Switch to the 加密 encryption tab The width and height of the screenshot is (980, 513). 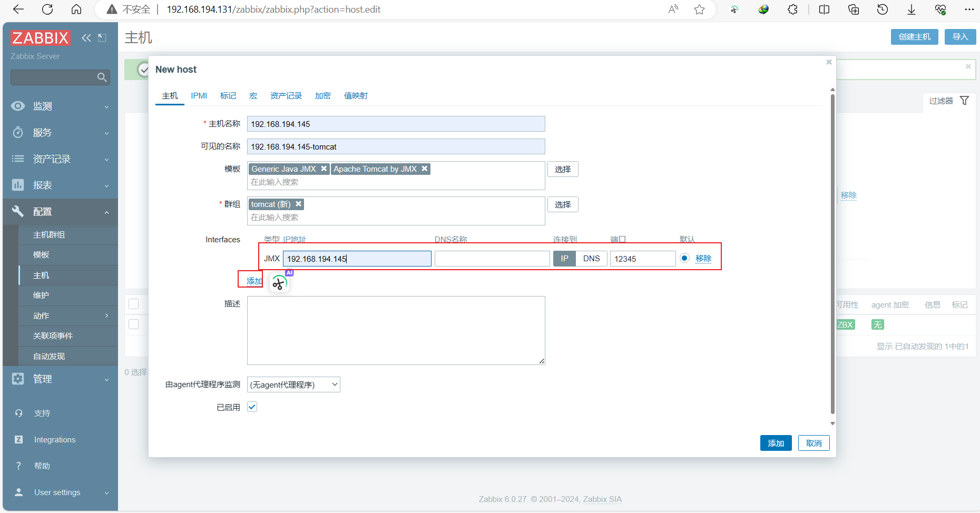[323, 96]
